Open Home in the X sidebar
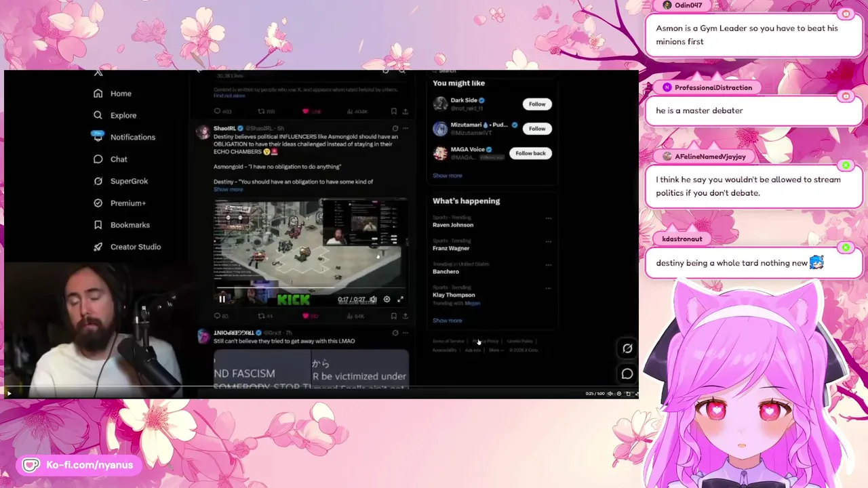 point(114,94)
